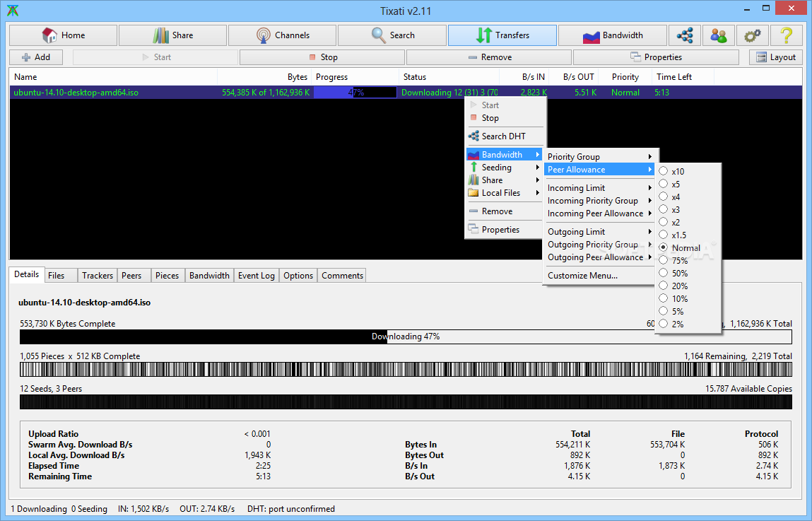This screenshot has width=812, height=521.
Task: Expand Incoming Priority Group submenu
Action: (599, 201)
